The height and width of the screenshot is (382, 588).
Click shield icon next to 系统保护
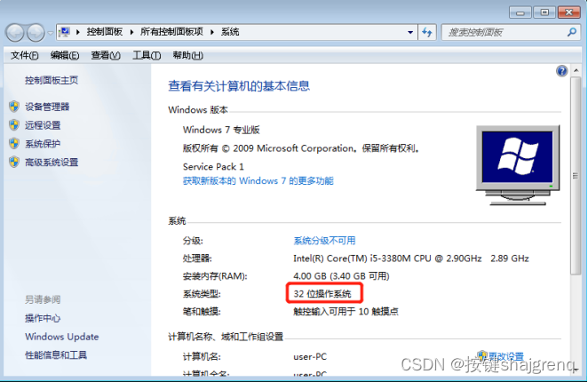coord(14,143)
